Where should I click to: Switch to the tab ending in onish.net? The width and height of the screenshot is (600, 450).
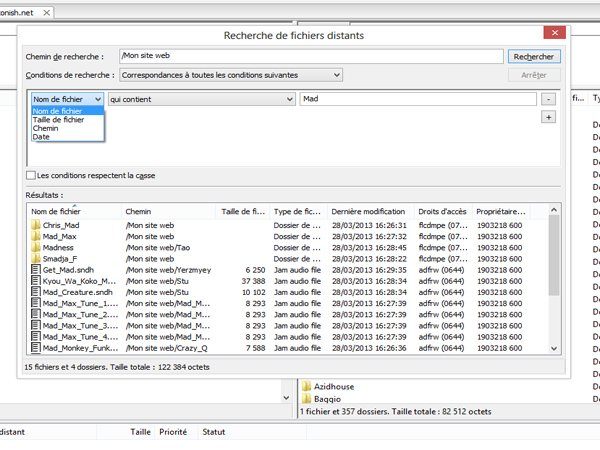(16, 13)
